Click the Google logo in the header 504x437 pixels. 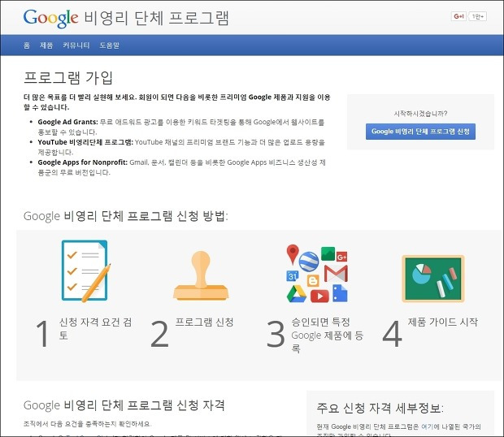pos(50,19)
